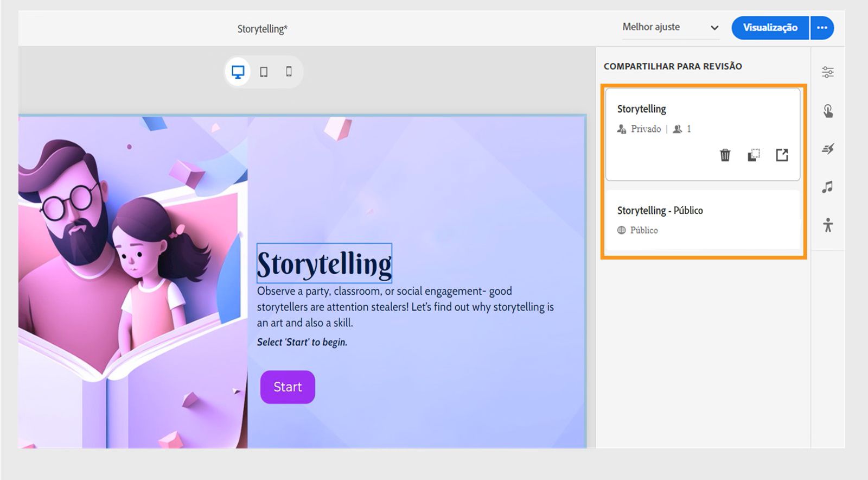The image size is (868, 480).
Task: Click the Visualização preview button
Action: (770, 28)
